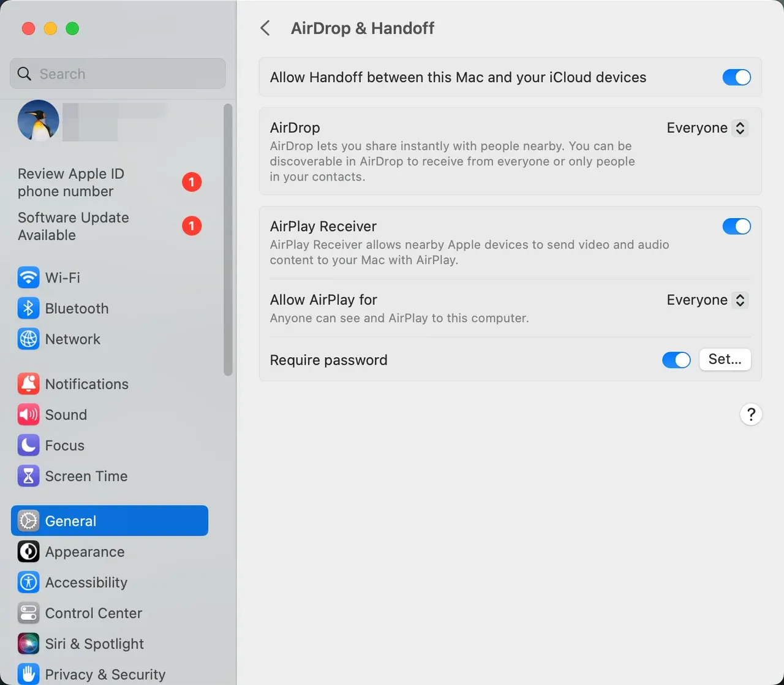Click the Bluetooth icon in sidebar

[28, 308]
